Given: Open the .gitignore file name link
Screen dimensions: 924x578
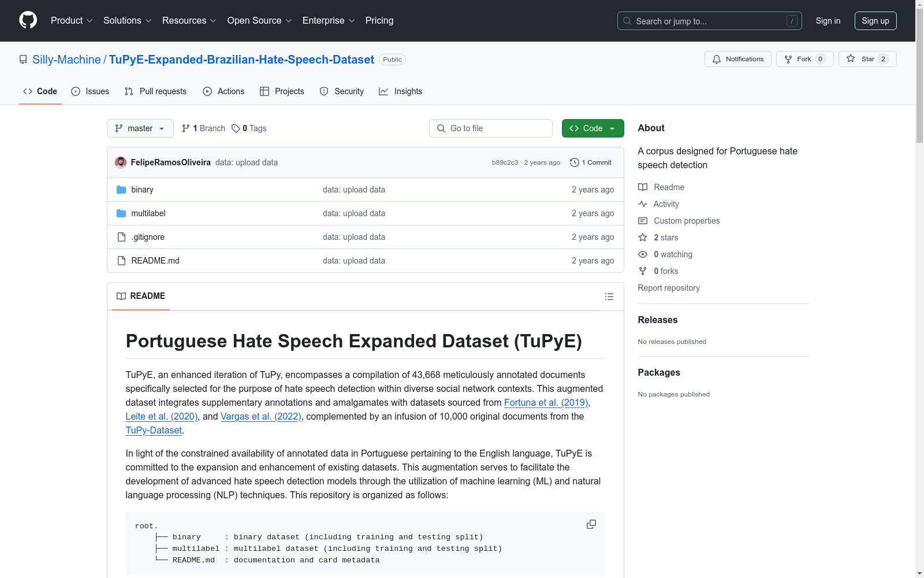Looking at the screenshot, I should click(x=148, y=237).
